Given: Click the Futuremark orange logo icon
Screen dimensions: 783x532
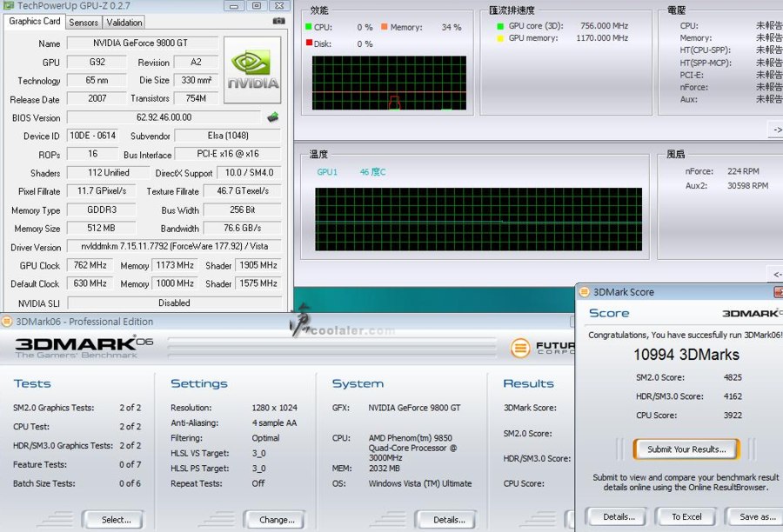Looking at the screenshot, I should click(x=520, y=347).
